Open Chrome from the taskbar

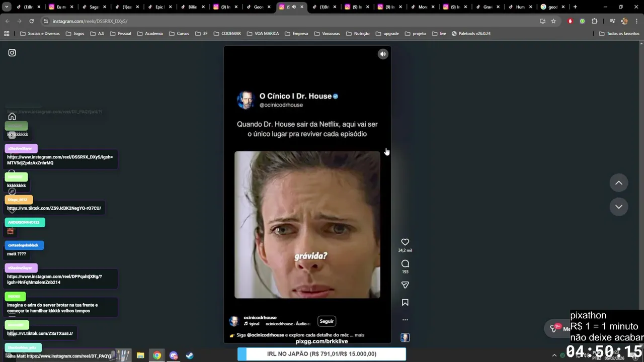pos(157,355)
